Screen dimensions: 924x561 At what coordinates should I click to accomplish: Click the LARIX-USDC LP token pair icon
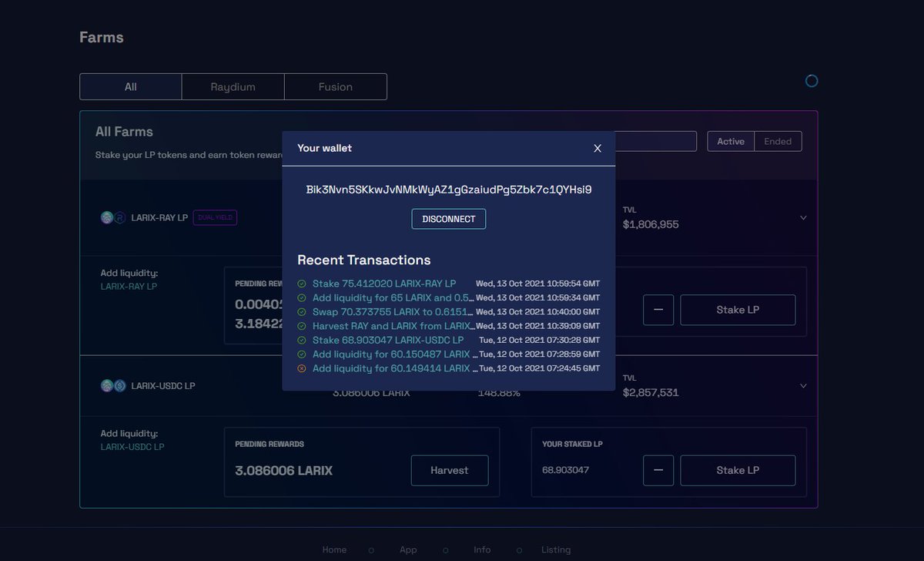[113, 385]
